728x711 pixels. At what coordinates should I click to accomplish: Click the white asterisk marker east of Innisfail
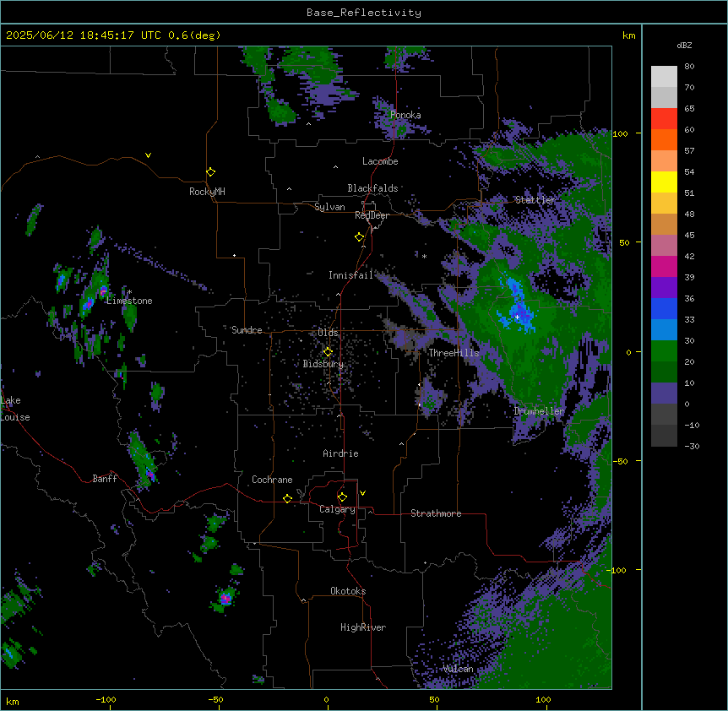(424, 256)
